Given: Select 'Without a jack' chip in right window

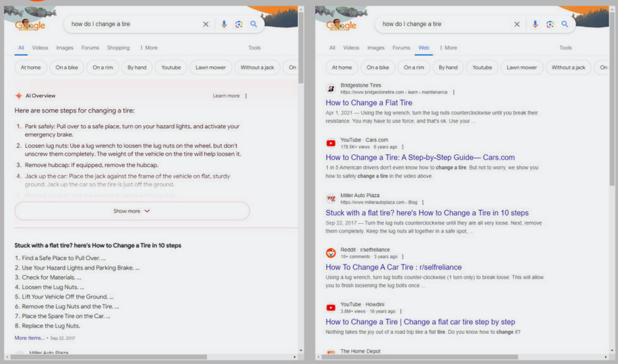Looking at the screenshot, I should [x=569, y=68].
